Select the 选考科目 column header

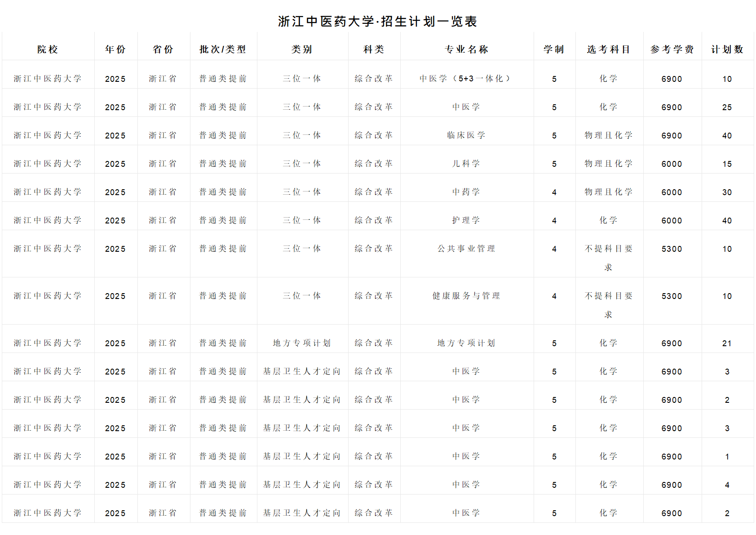pos(609,49)
